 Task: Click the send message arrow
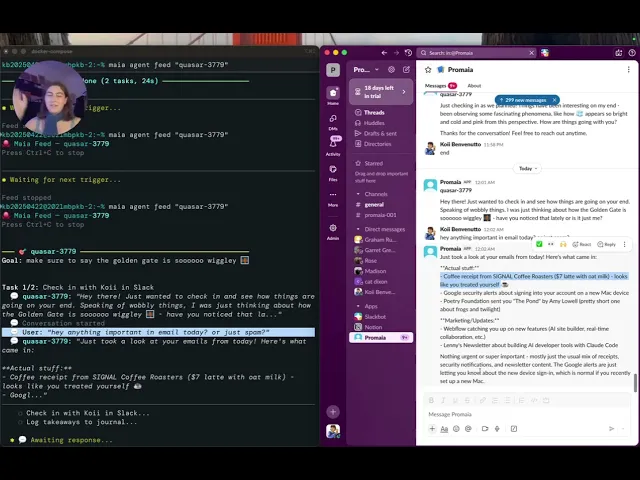[x=611, y=429]
